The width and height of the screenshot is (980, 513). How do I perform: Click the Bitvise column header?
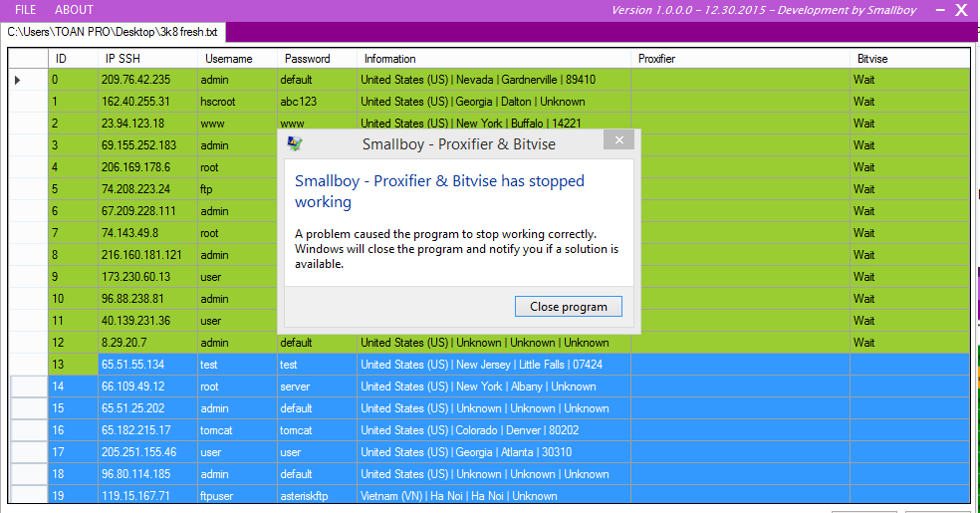(910, 59)
